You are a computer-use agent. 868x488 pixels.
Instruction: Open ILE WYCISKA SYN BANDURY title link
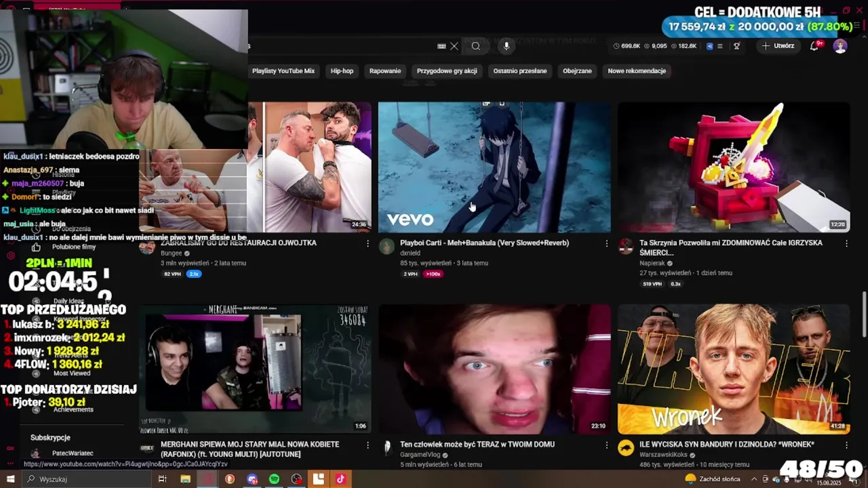tap(727, 444)
